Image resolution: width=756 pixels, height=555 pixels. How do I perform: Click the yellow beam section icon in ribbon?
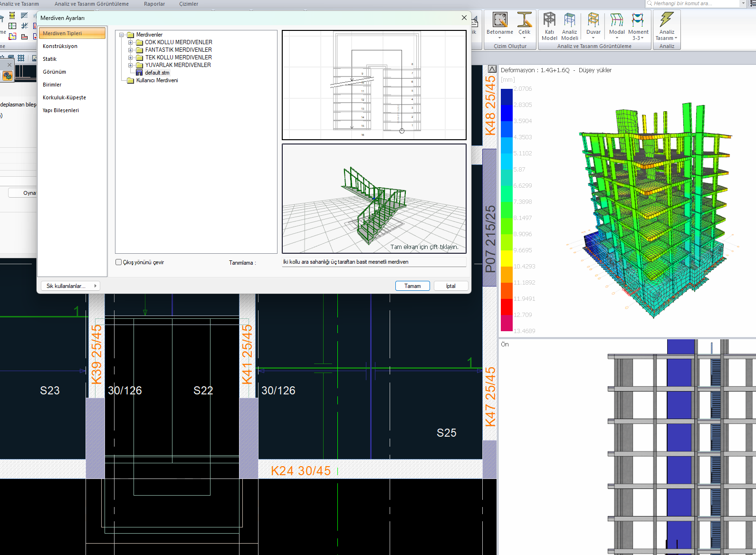[x=12, y=16]
